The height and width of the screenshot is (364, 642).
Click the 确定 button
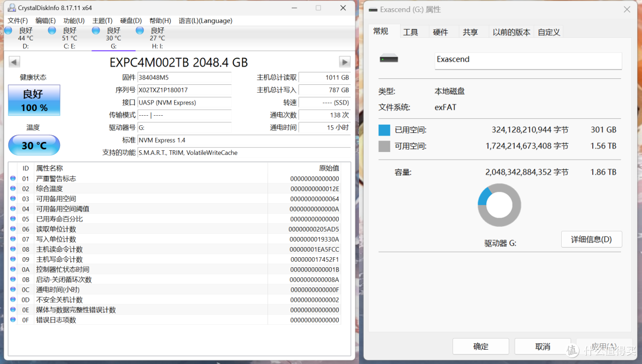click(x=481, y=346)
